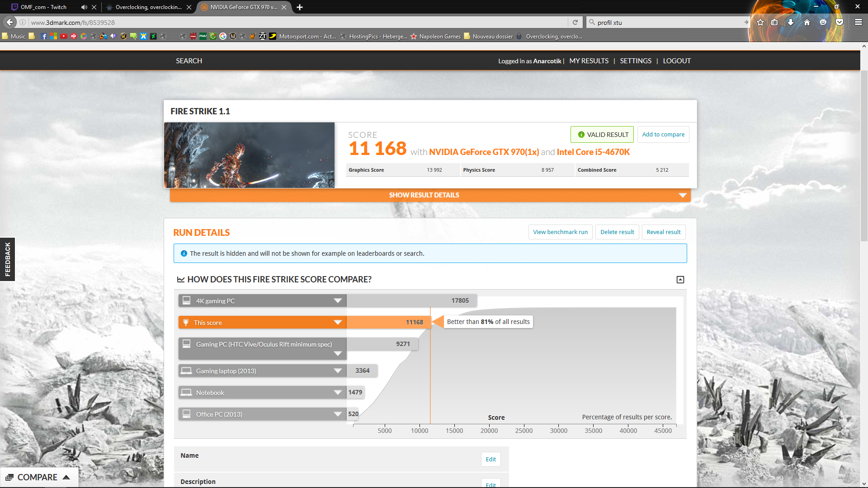Open MY RESULTS page
Image resolution: width=868 pixels, height=488 pixels.
click(589, 61)
